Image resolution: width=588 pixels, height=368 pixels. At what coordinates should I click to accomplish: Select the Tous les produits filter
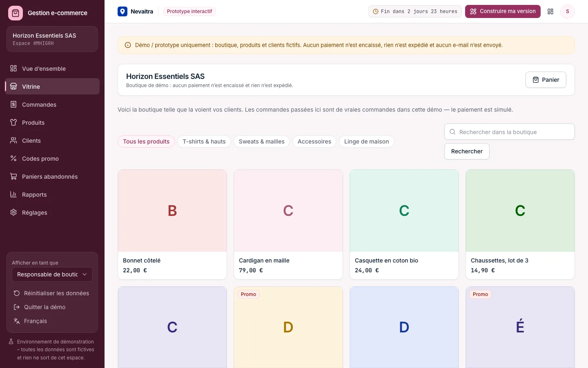pos(146,141)
